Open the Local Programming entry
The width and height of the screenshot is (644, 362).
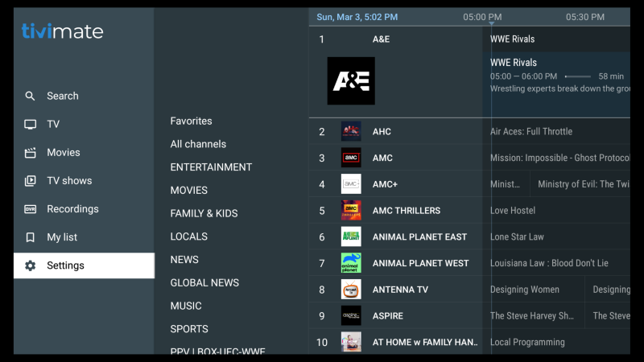(527, 342)
